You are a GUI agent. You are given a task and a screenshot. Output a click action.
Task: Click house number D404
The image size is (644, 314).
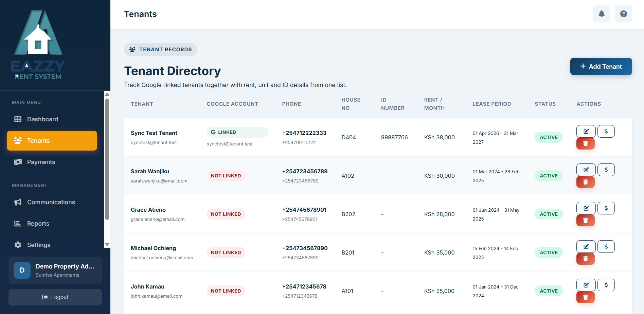349,137
